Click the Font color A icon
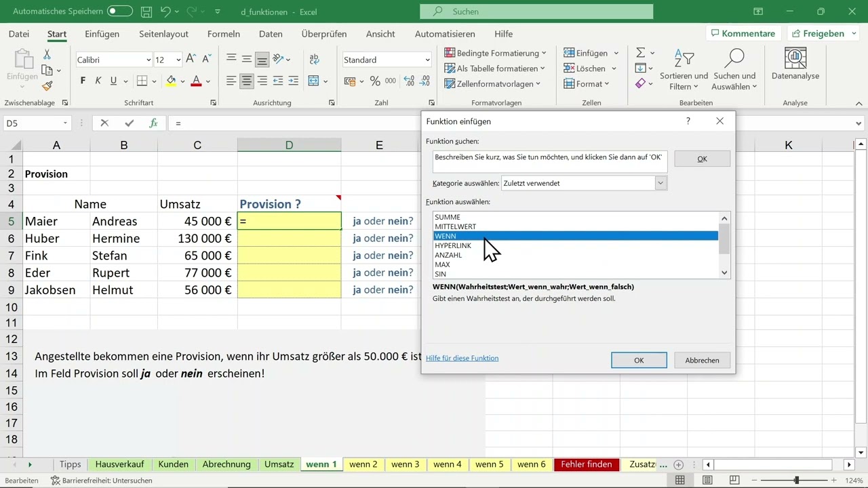This screenshot has height=488, width=868. pyautogui.click(x=196, y=81)
